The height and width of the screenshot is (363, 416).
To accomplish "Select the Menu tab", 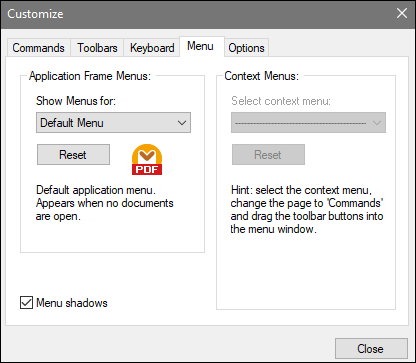I will (202, 46).
